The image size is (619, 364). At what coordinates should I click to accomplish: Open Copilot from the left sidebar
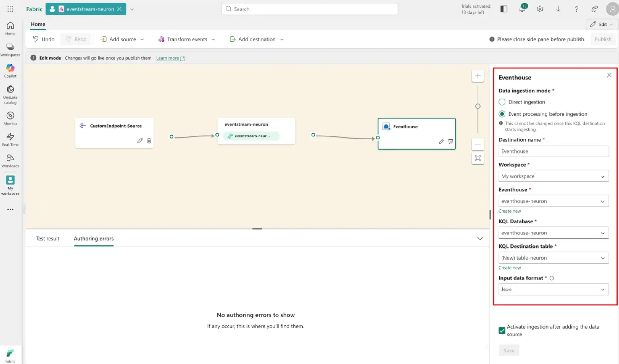pyautogui.click(x=10, y=70)
